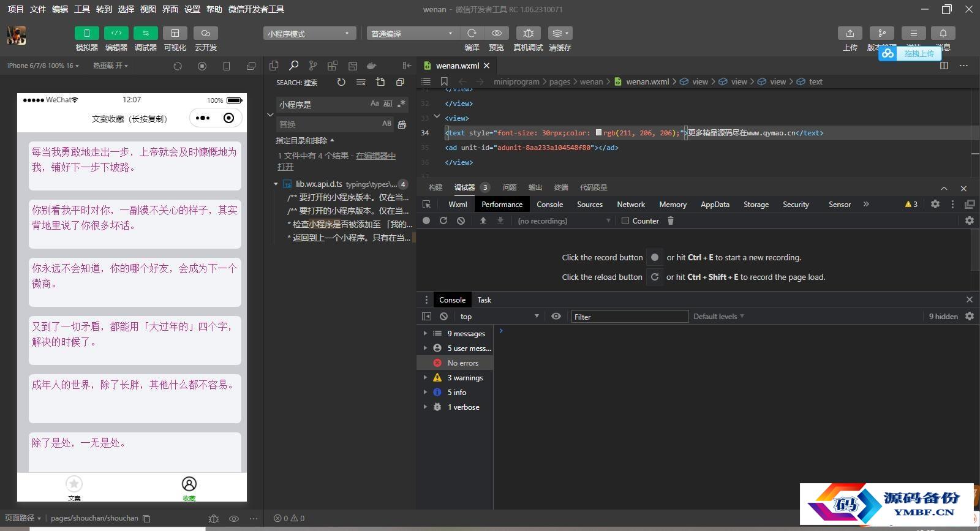Click the compile refresh icon
This screenshot has height=531, width=980.
tap(472, 33)
